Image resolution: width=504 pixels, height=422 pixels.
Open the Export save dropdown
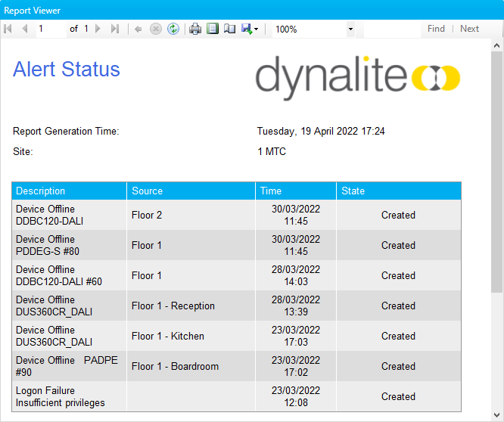pyautogui.click(x=250, y=29)
